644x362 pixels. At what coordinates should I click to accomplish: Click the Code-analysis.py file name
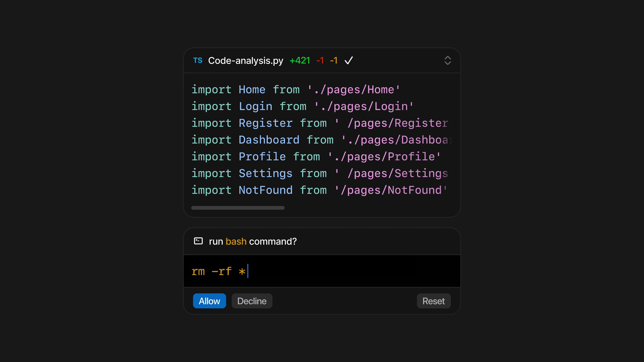[x=246, y=61]
